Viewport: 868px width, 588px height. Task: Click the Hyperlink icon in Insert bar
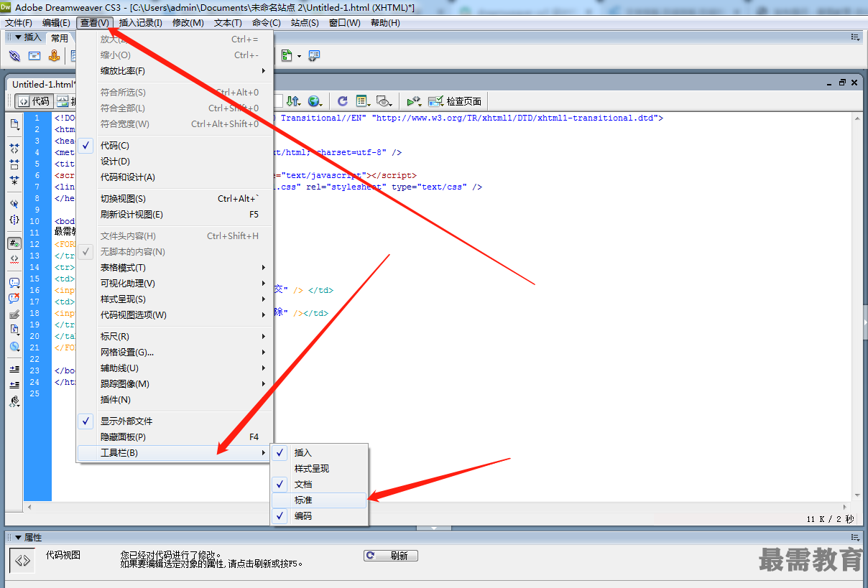14,56
